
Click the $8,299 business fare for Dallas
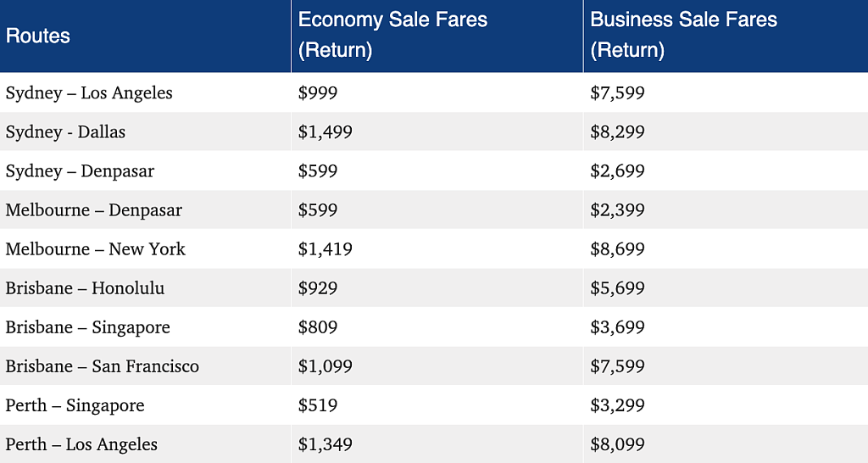point(617,131)
